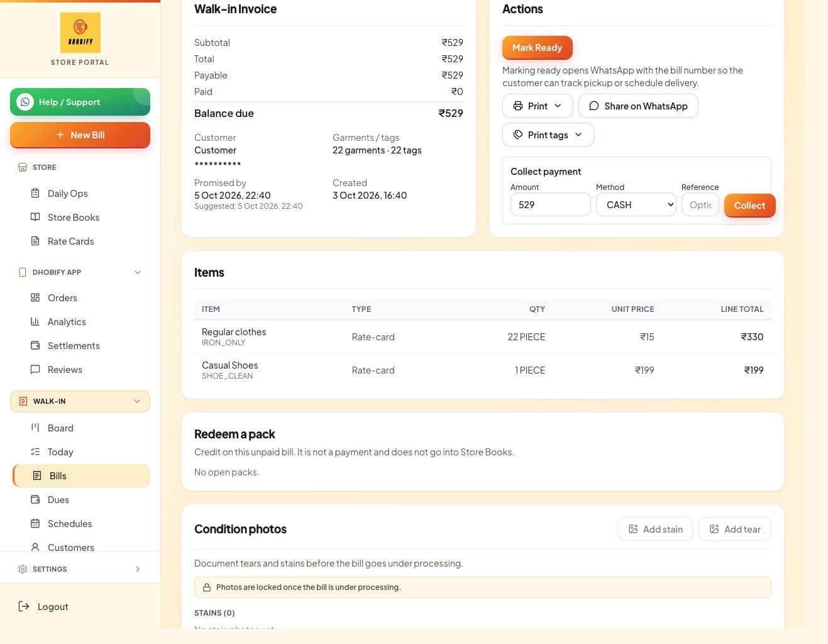Click the Reviews speech bubble icon
Viewport: 828px width, 644px height.
(x=35, y=369)
